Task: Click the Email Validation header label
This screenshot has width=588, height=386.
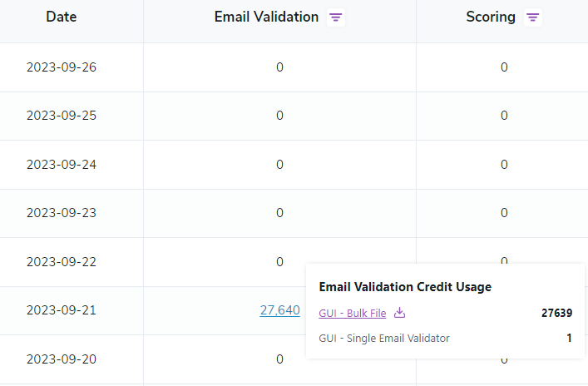Action: click(266, 17)
